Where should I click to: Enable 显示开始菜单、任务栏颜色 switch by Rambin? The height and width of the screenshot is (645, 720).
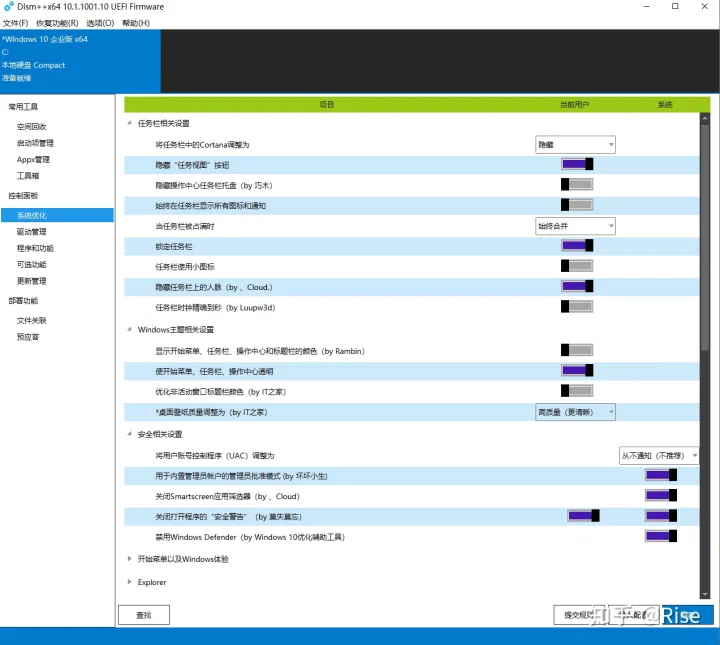pos(577,350)
